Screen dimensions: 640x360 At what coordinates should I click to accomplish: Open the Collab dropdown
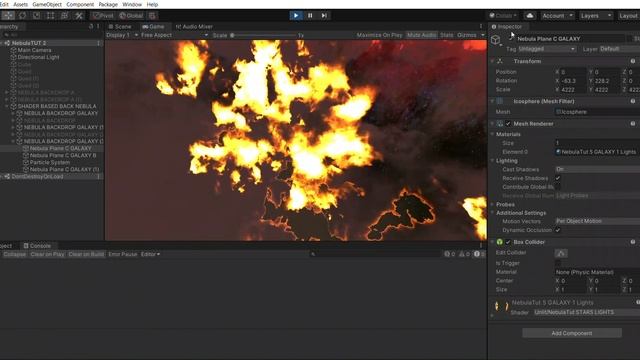[503, 16]
